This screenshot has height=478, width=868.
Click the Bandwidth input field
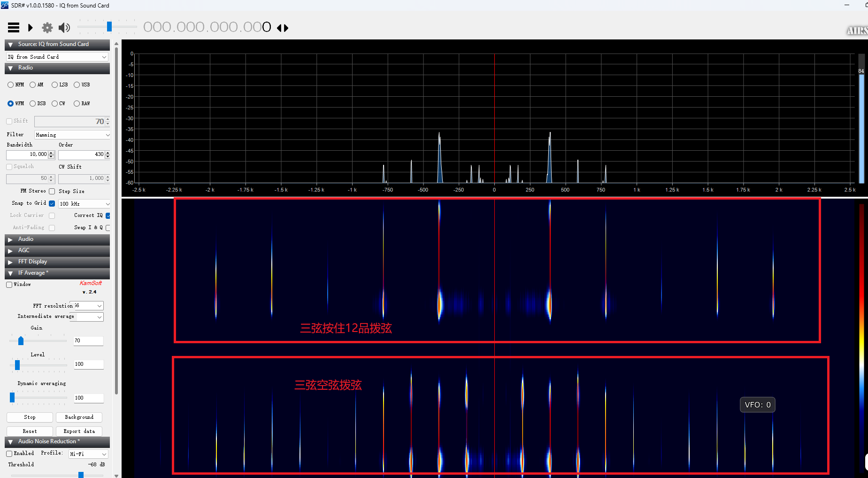click(x=27, y=154)
